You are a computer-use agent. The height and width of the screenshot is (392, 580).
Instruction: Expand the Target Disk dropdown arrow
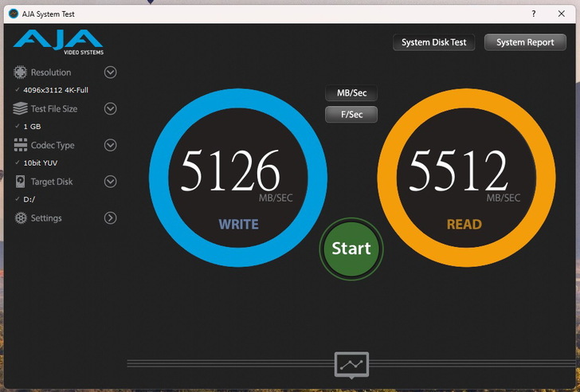pyautogui.click(x=110, y=182)
